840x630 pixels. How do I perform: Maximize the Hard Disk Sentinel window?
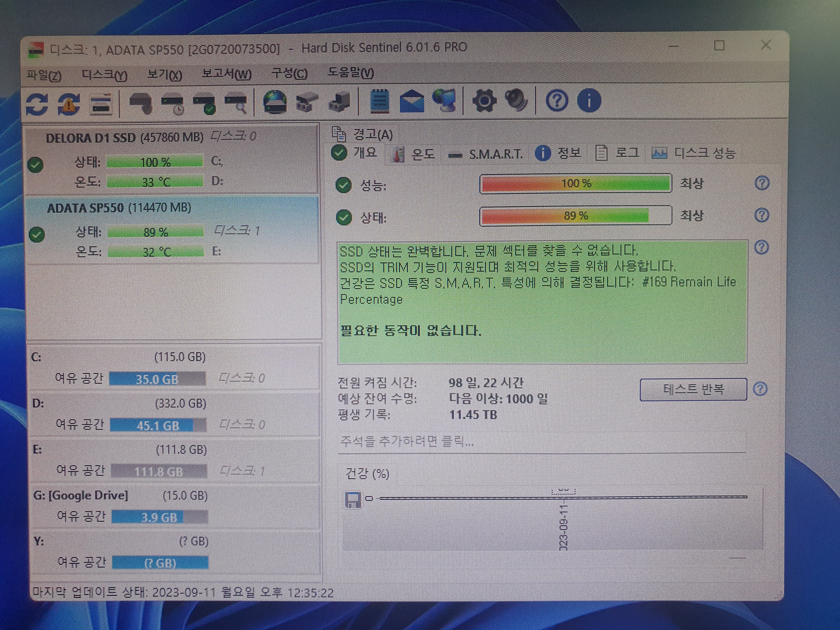click(x=719, y=46)
